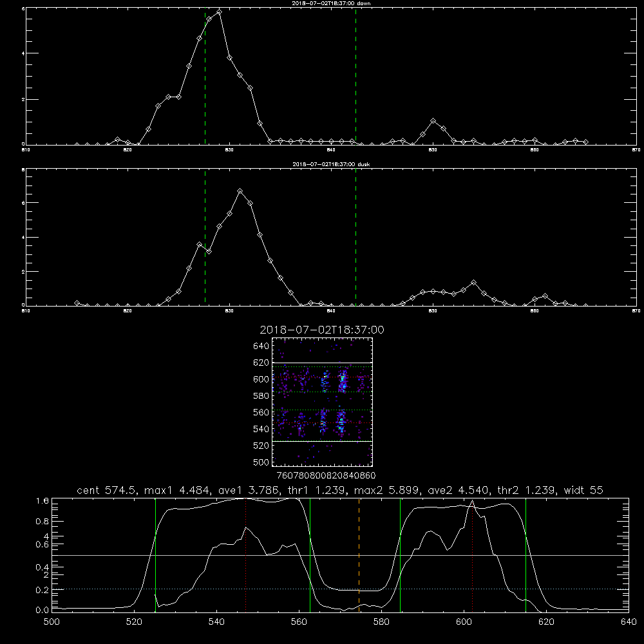Click the 'cent 574.5' statistic text

click(x=107, y=490)
